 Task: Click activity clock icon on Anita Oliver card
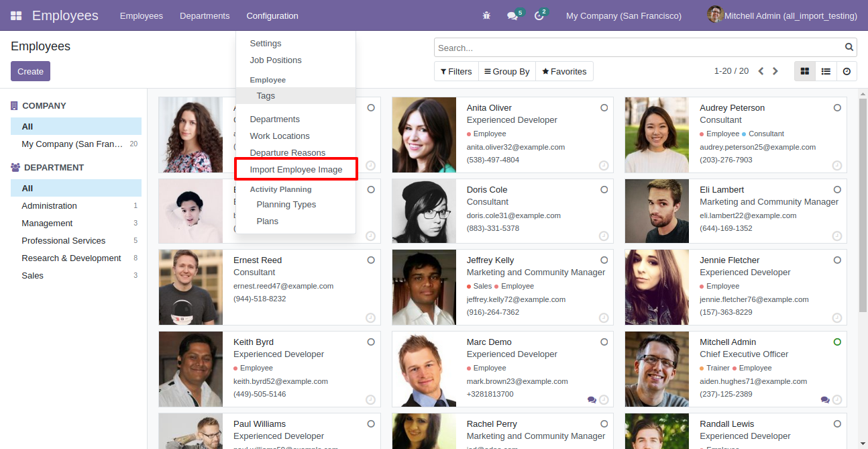tap(604, 165)
